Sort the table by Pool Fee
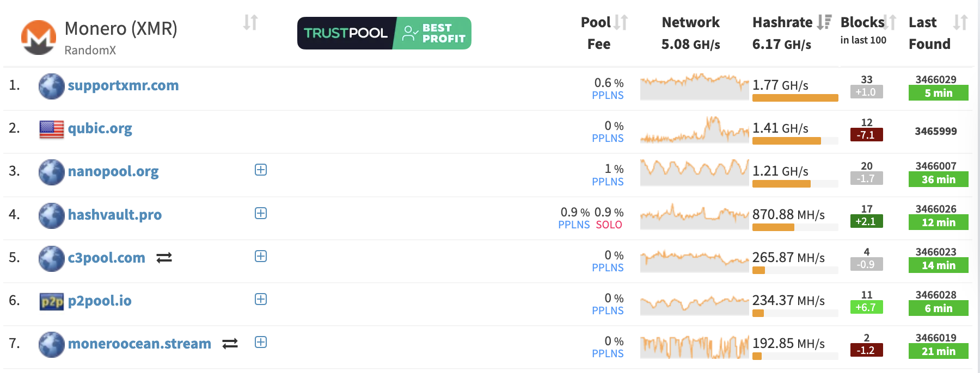Screen dimensions: 980x373 621,23
